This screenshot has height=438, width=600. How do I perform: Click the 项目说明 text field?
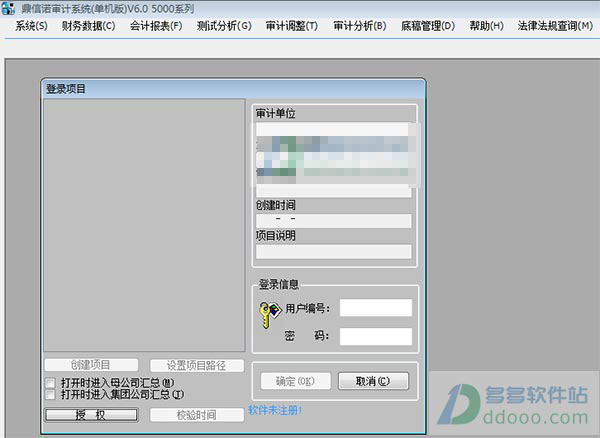334,251
